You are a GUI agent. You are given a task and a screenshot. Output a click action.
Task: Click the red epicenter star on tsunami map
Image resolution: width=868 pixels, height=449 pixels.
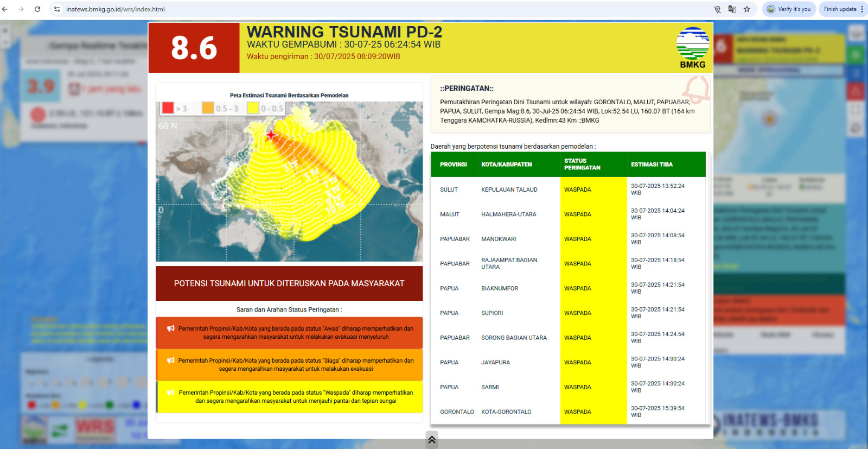point(271,135)
